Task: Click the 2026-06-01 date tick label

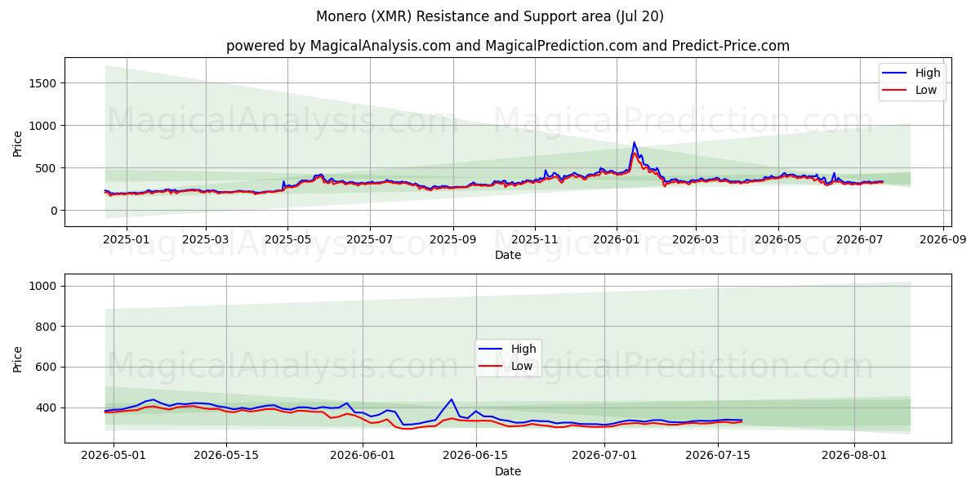Action: pos(363,456)
